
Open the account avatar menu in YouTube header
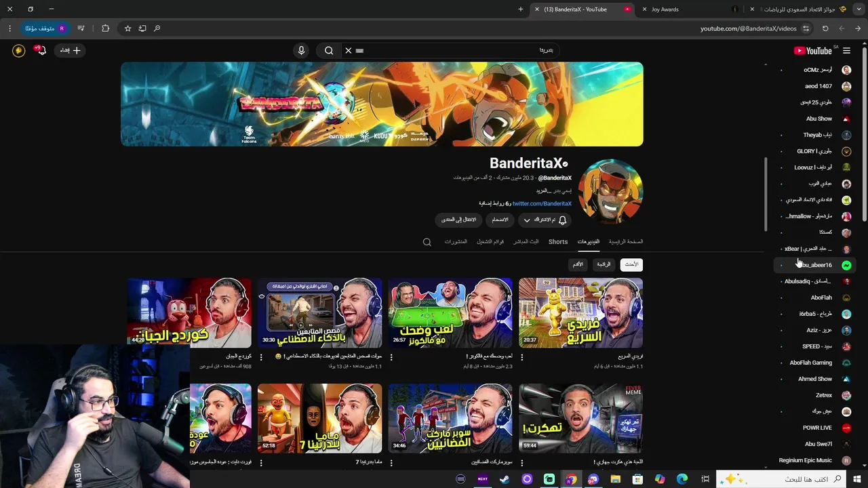(x=18, y=50)
